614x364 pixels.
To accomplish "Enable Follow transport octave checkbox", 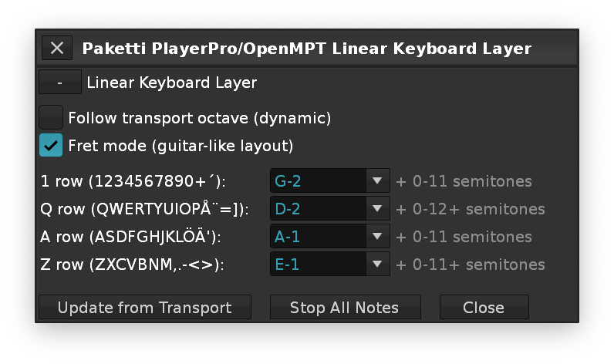I will click(51, 118).
